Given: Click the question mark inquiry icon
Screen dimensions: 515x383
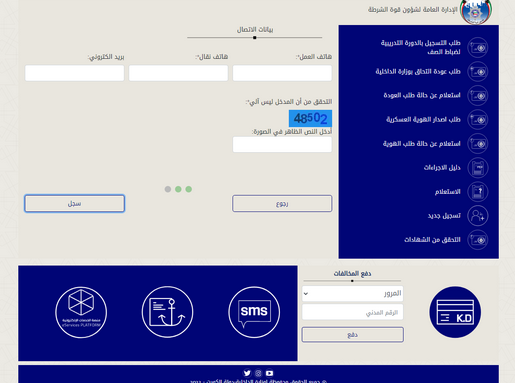Looking at the screenshot, I should pos(478,192).
